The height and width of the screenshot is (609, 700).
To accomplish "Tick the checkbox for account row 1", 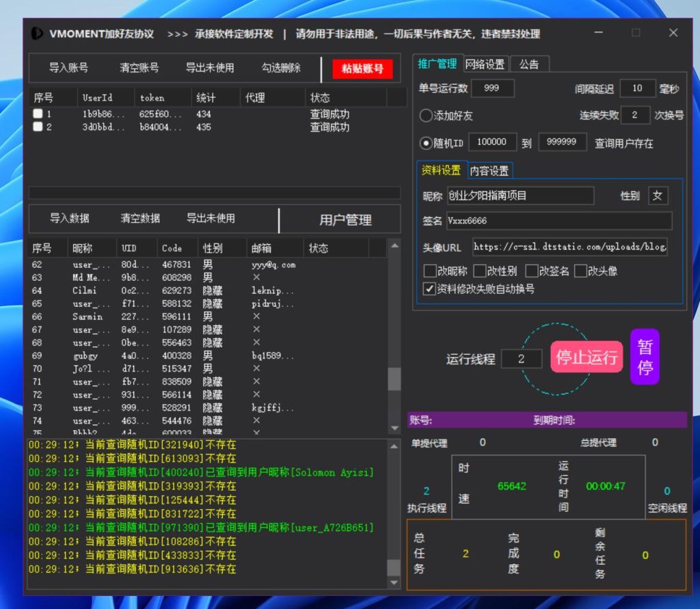I will tap(38, 114).
